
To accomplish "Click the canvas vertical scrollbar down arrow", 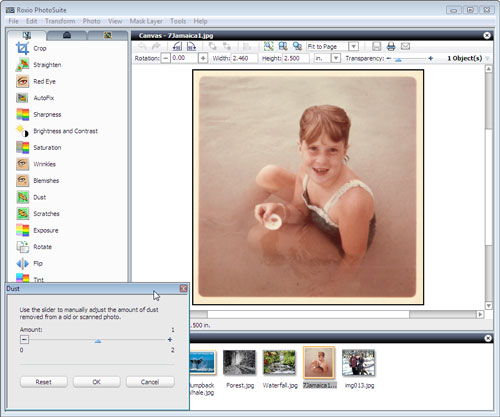I will 489,305.
